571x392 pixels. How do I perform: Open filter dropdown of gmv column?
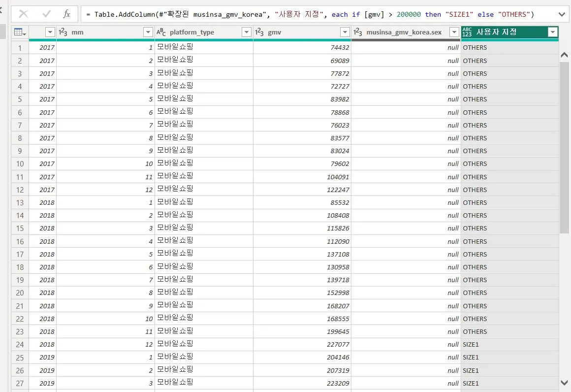345,33
